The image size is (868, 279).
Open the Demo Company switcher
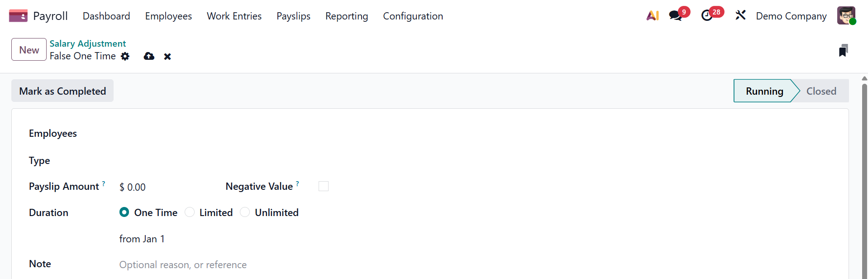click(791, 16)
